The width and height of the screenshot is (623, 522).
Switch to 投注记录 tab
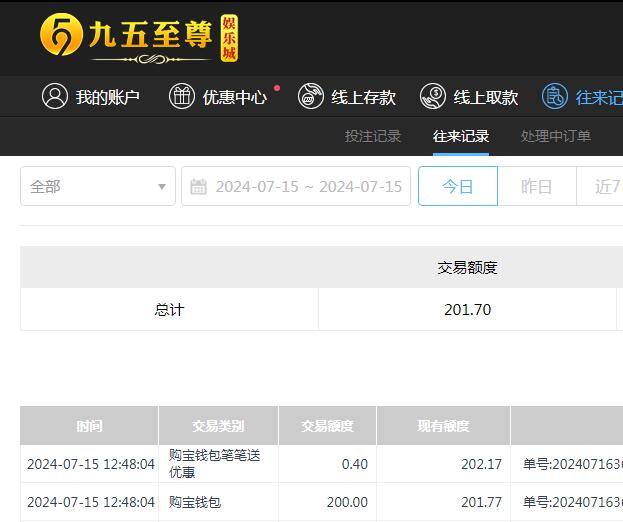point(373,136)
